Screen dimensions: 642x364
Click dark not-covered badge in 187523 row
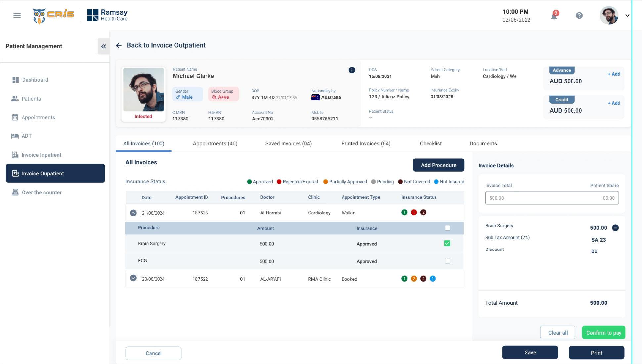coord(423,212)
